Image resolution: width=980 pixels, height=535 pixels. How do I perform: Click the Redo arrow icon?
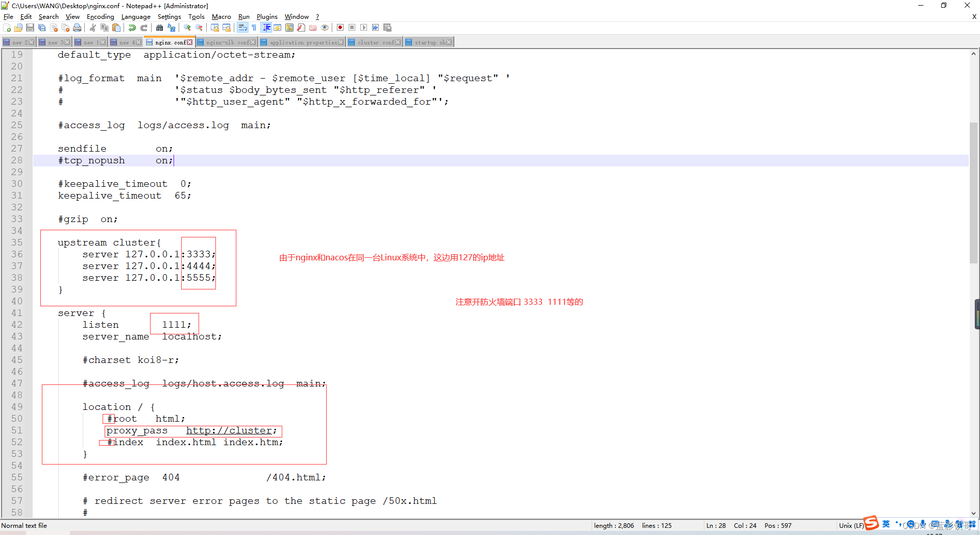(144, 28)
